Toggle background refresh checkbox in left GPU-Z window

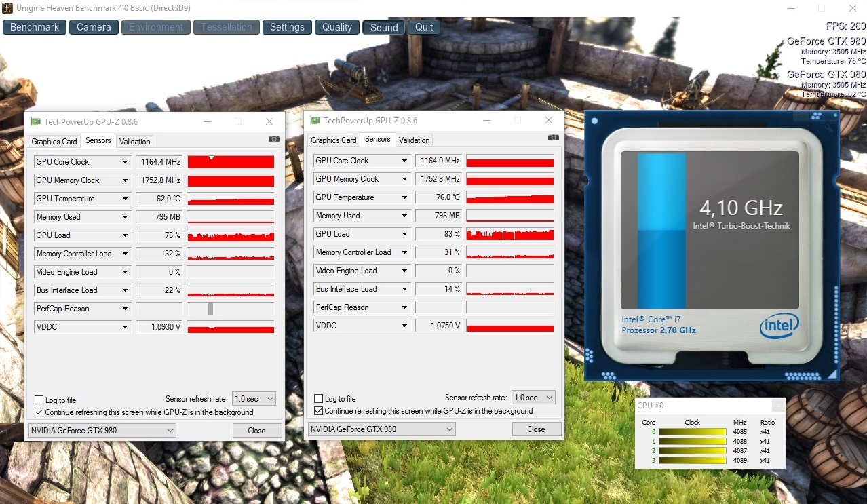point(39,412)
